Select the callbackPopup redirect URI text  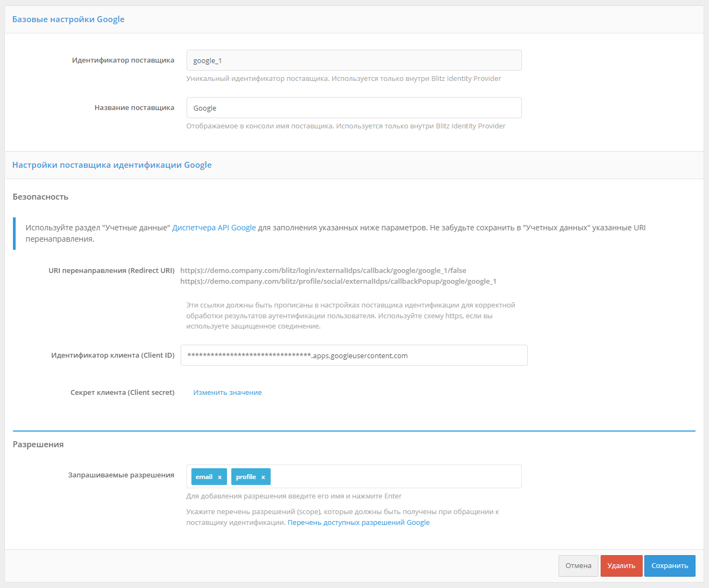pyautogui.click(x=338, y=282)
